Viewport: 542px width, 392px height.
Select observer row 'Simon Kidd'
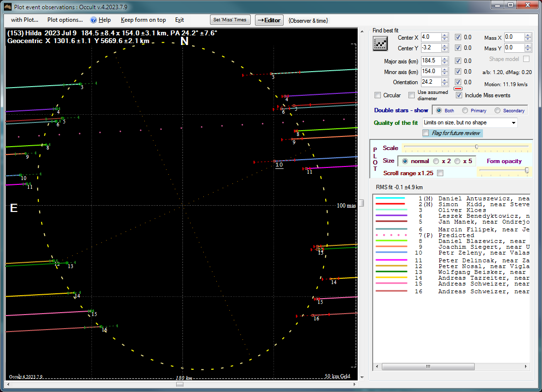tap(452, 204)
